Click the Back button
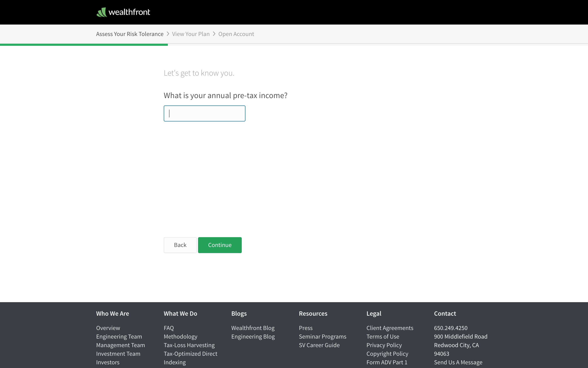This screenshot has height=368, width=588. [180, 245]
